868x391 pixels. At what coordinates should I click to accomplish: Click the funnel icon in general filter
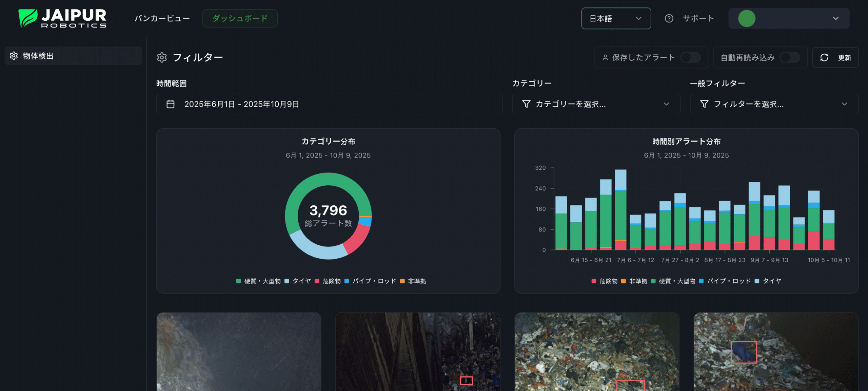pyautogui.click(x=704, y=104)
